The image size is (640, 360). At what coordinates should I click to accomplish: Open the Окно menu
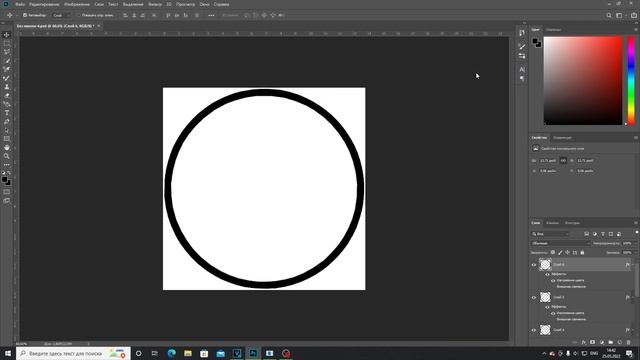point(204,4)
